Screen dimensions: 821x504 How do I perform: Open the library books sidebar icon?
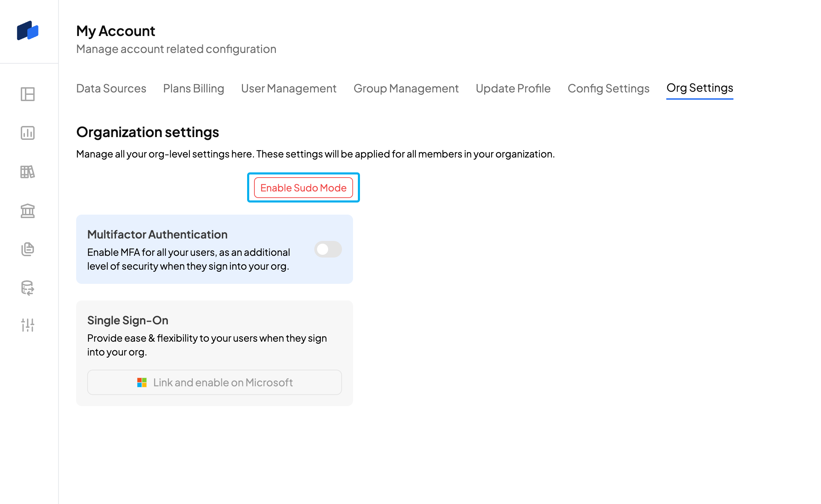click(28, 172)
